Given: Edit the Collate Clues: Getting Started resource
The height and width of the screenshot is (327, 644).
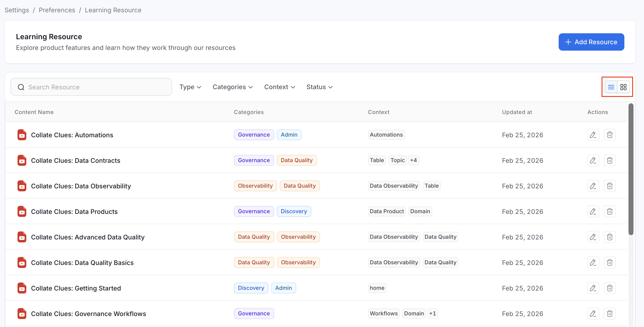Looking at the screenshot, I should (593, 288).
